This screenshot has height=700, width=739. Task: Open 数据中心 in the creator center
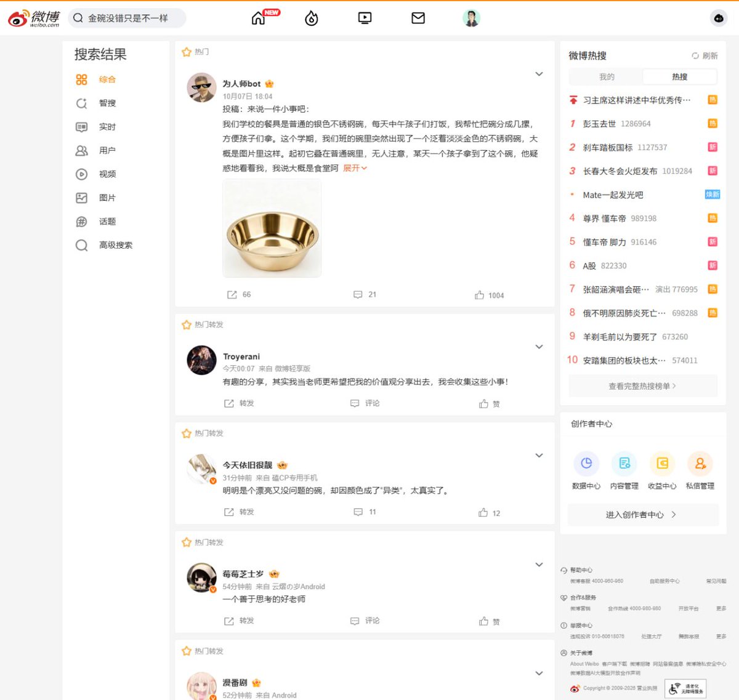tap(586, 472)
